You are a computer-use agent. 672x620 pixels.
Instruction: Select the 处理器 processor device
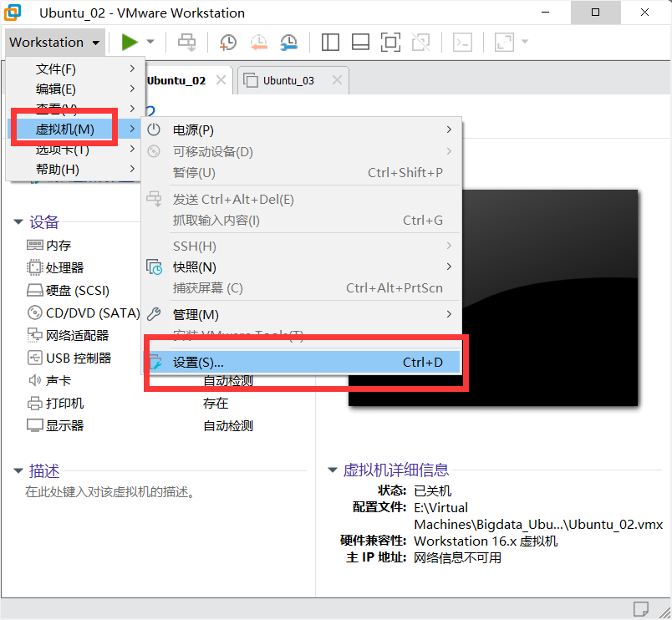click(x=55, y=267)
